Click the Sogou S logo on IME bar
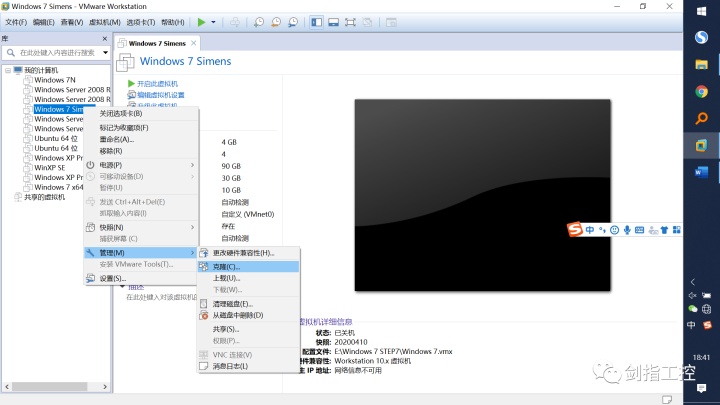Viewport: 720px width, 405px height. coord(574,229)
